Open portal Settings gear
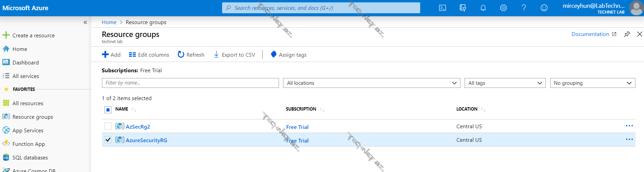This screenshot has width=644, height=172. 503,8
